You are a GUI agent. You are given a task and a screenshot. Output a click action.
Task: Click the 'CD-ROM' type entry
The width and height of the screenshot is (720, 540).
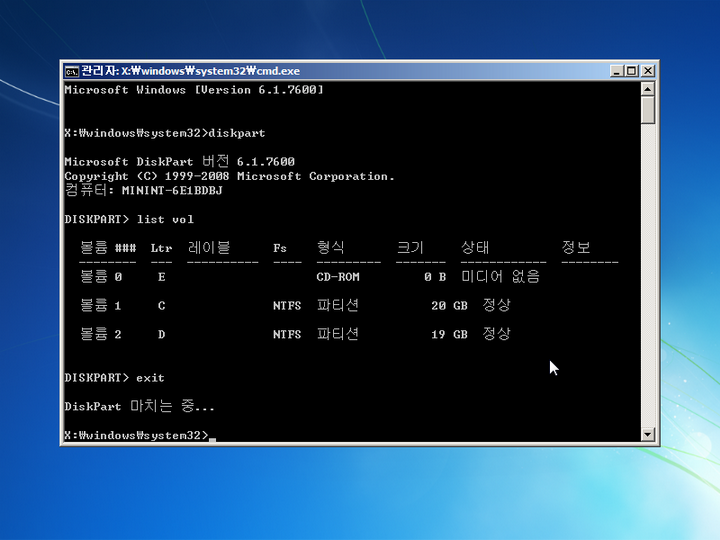click(x=338, y=277)
